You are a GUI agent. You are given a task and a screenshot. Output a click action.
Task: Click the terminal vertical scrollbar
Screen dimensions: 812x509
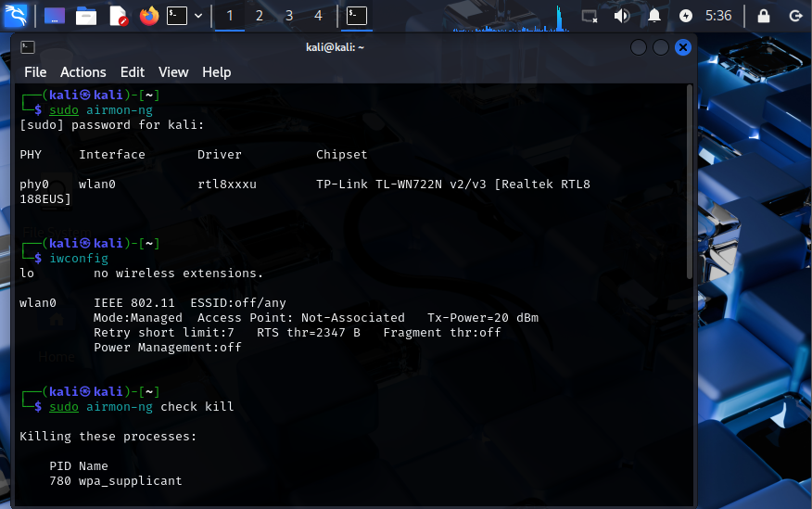coord(690,183)
